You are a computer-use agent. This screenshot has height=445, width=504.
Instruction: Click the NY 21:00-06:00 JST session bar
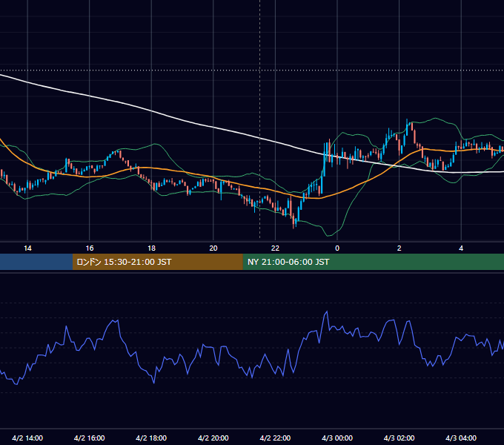(373, 262)
